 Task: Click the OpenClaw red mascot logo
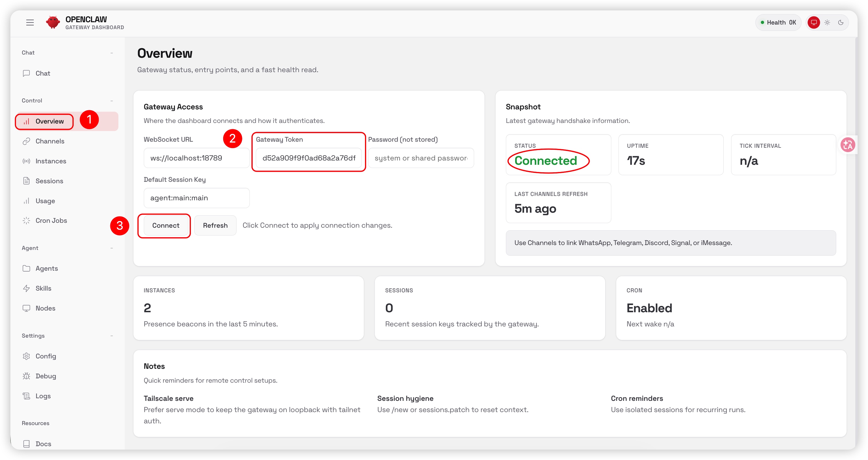tap(53, 23)
